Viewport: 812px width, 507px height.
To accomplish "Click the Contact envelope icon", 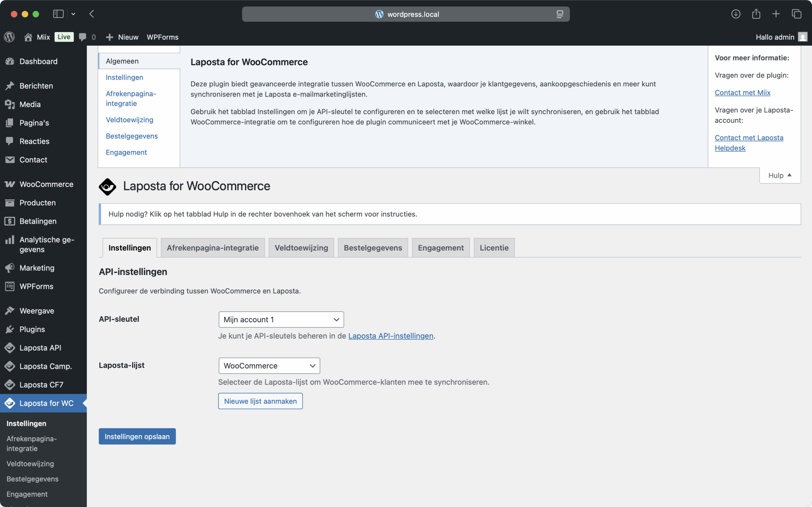I will 10,160.
